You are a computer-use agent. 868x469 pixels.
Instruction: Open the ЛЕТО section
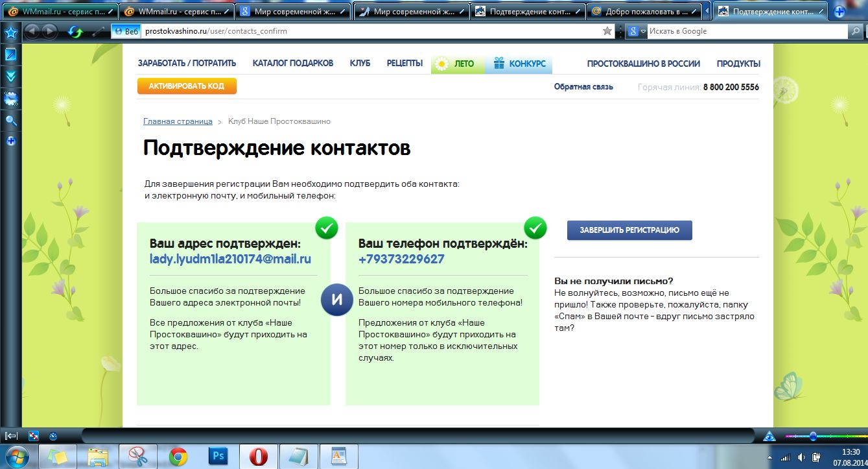pyautogui.click(x=458, y=64)
